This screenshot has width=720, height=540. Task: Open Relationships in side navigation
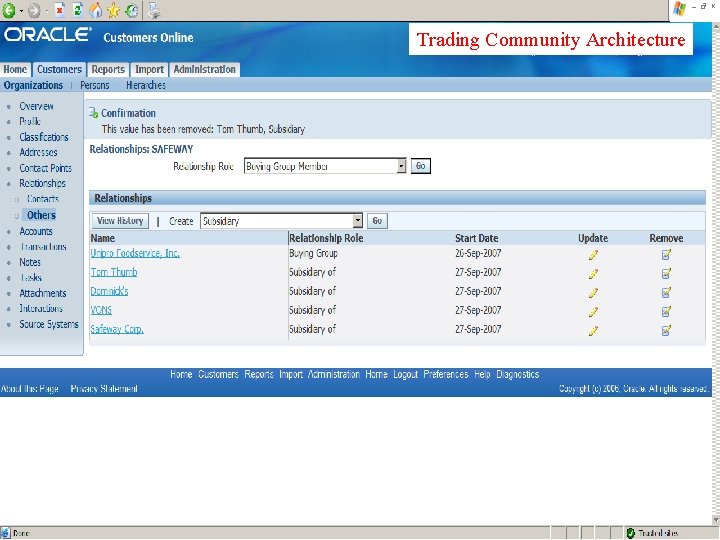42,183
